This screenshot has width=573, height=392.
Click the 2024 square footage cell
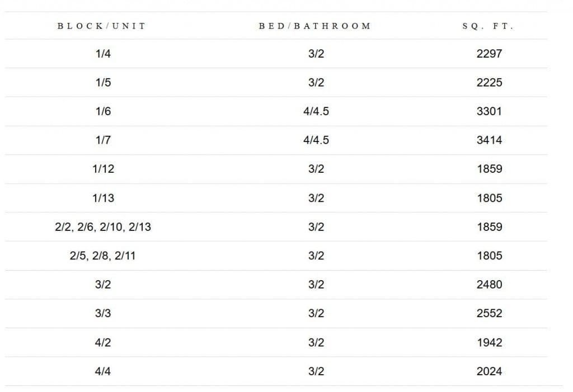[x=489, y=371]
